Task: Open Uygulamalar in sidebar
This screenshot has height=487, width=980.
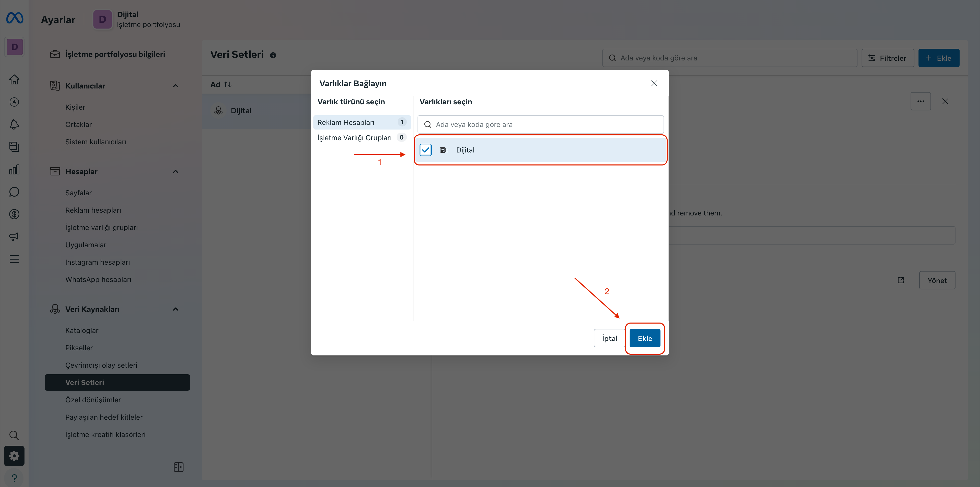Action: [85, 245]
